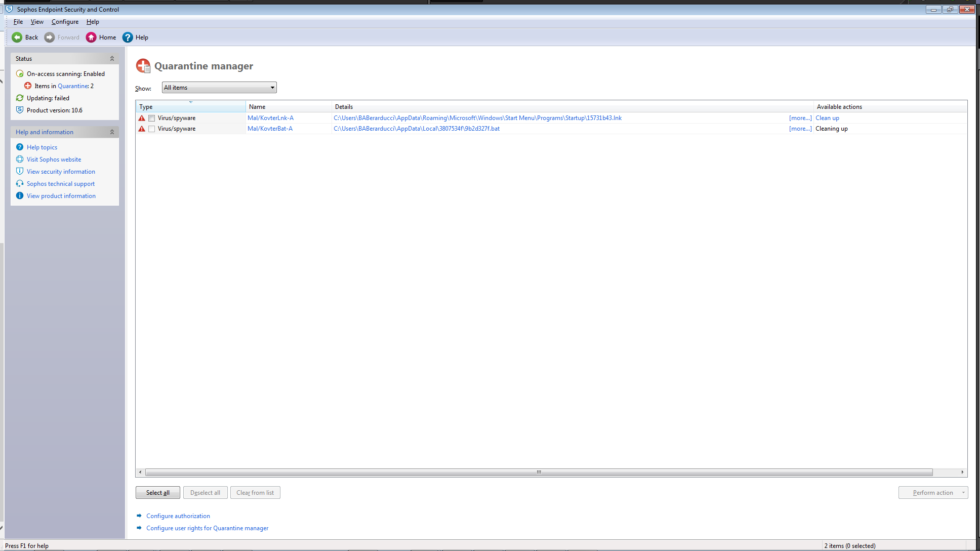This screenshot has width=980, height=551.
Task: Open the Quarantine link in Status panel
Action: tap(73, 86)
